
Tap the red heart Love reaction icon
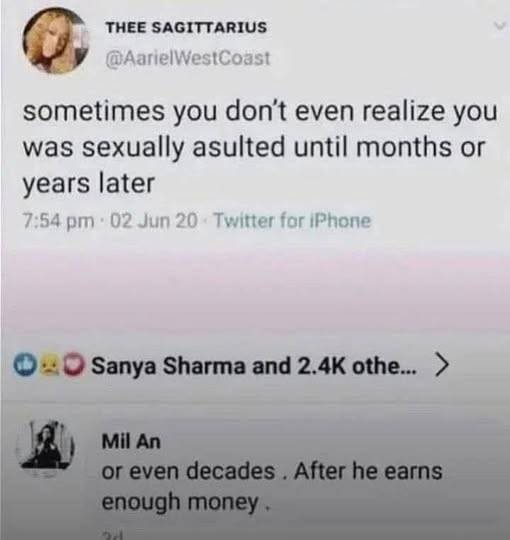click(x=74, y=366)
